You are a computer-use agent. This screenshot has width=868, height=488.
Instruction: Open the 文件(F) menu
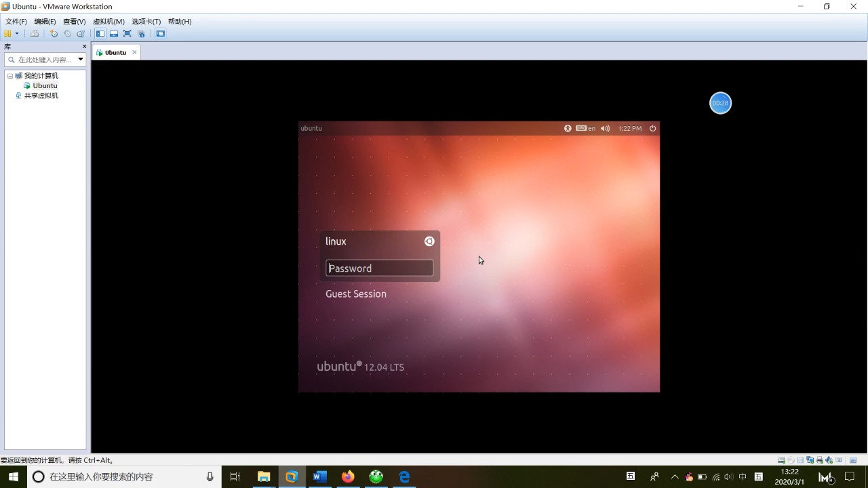[x=16, y=21]
